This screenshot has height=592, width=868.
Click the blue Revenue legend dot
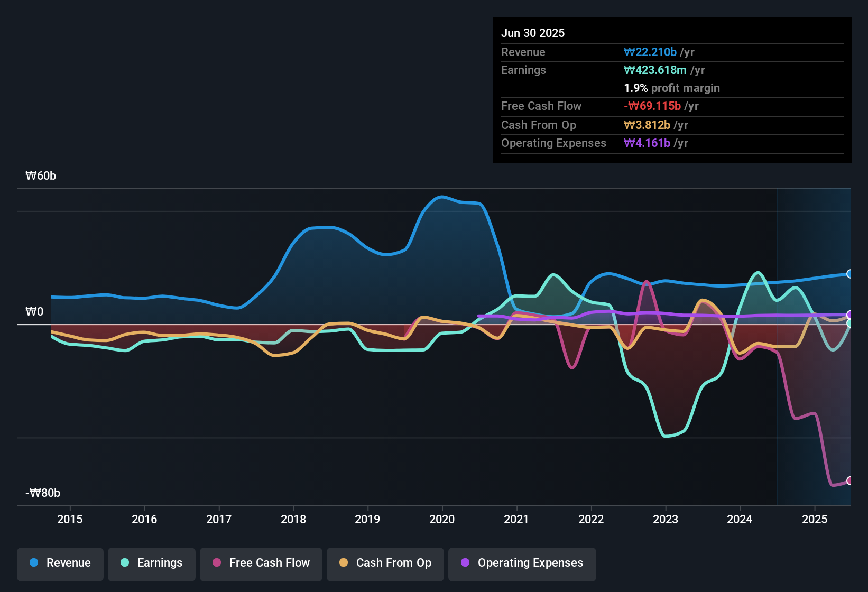click(x=33, y=563)
